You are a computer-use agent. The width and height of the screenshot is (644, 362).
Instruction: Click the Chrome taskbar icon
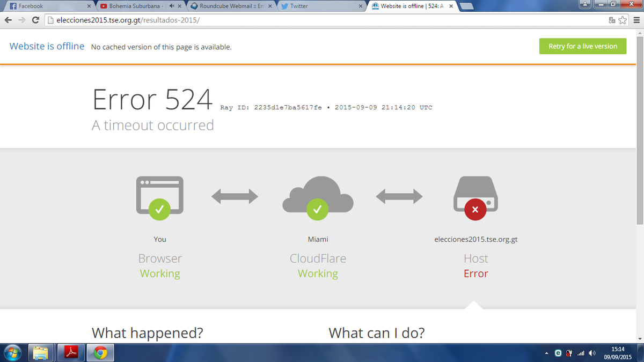click(x=100, y=352)
